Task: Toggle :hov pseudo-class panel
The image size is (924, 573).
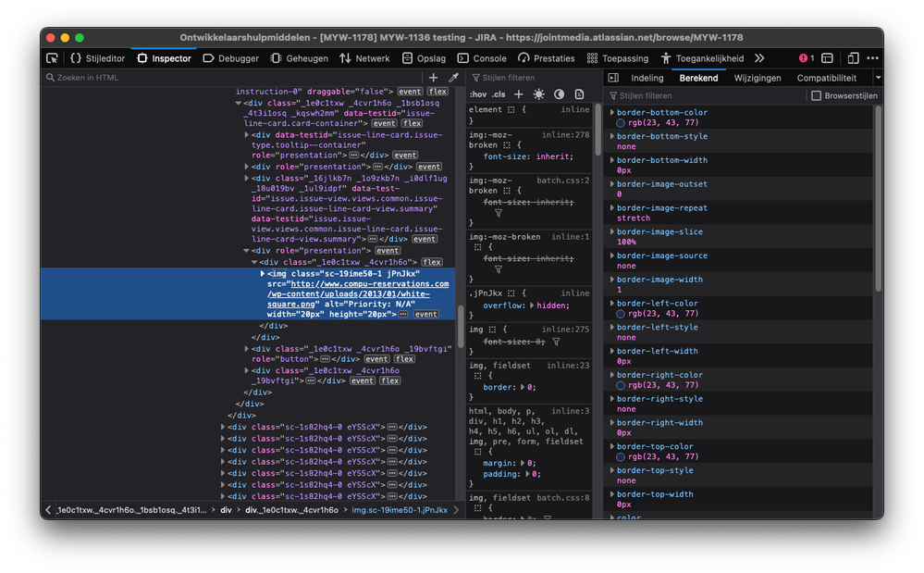Action: (x=478, y=94)
